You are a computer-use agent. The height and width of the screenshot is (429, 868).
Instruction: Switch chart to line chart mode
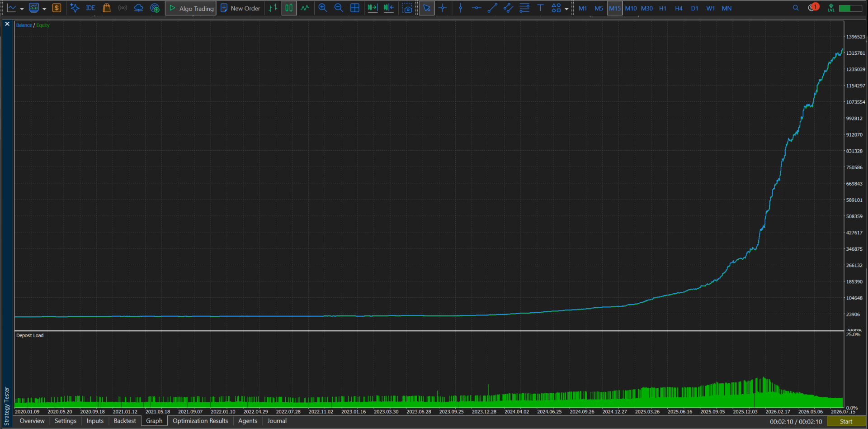click(305, 8)
